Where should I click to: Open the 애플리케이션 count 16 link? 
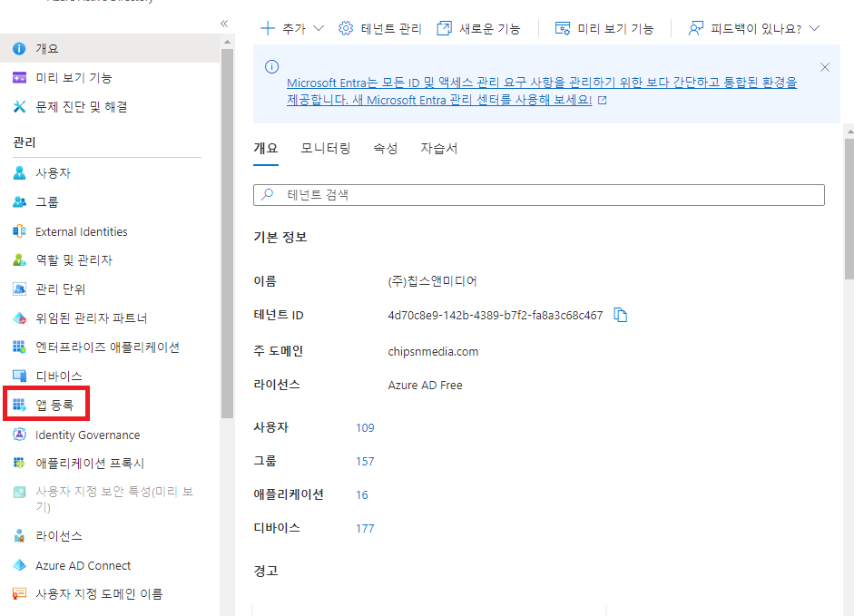click(x=362, y=494)
